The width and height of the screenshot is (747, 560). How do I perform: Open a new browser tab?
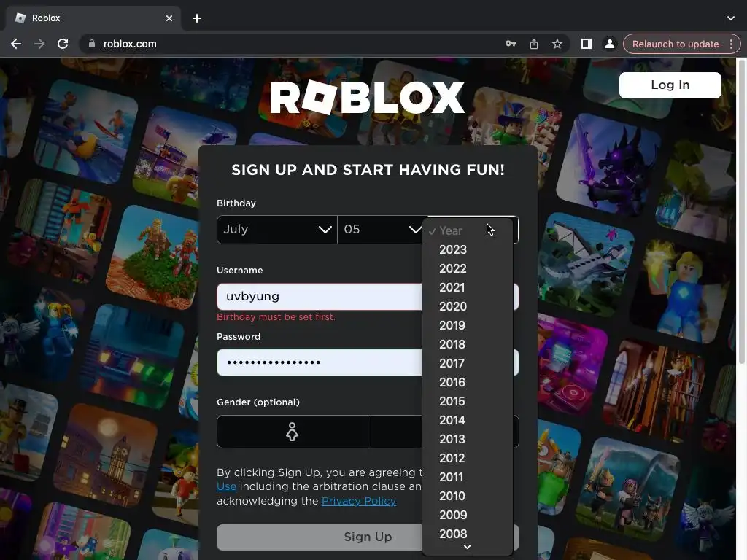[x=197, y=18]
